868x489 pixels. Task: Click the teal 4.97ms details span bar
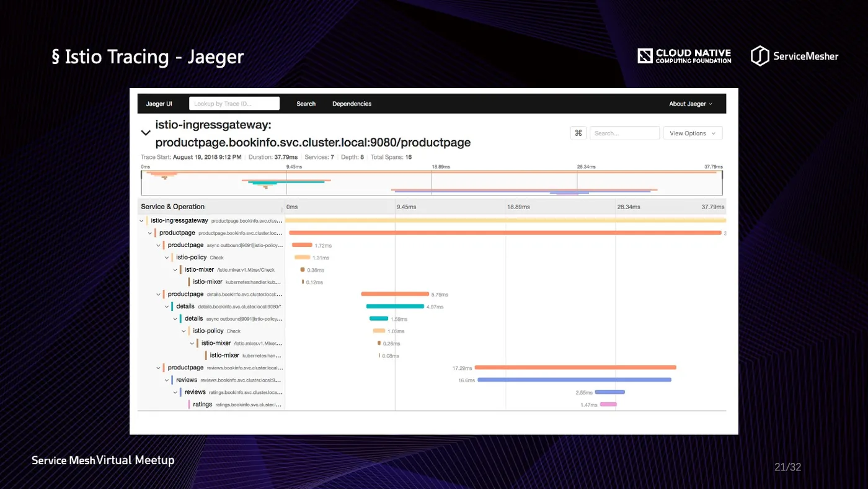coord(395,307)
